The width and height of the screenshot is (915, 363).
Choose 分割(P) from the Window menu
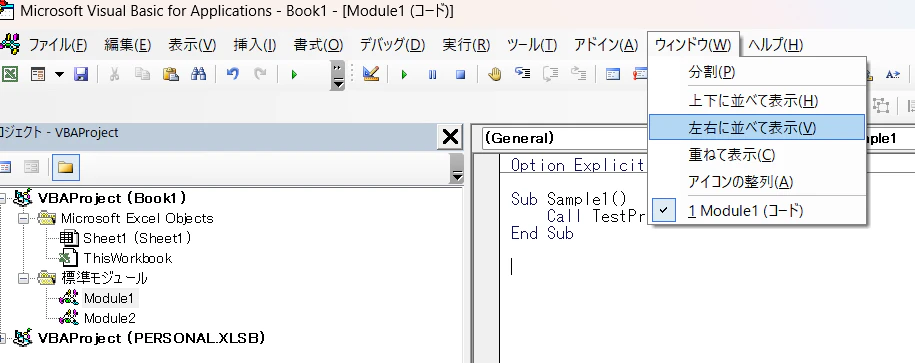(757, 72)
